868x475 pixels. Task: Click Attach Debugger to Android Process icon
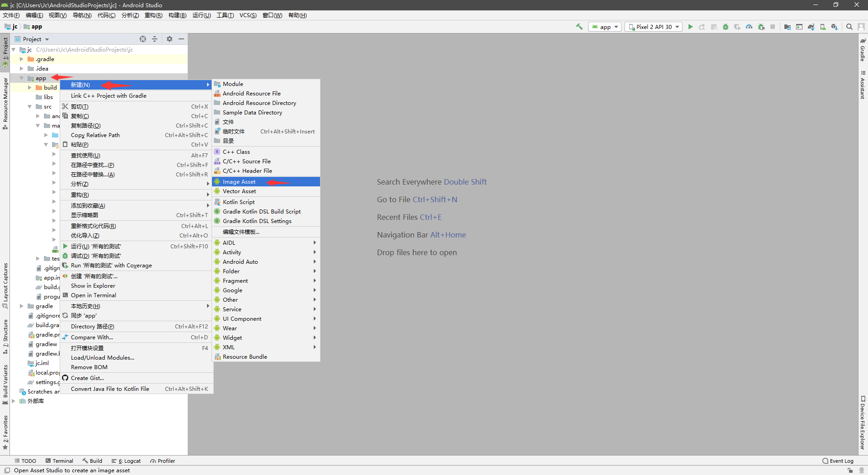click(761, 27)
